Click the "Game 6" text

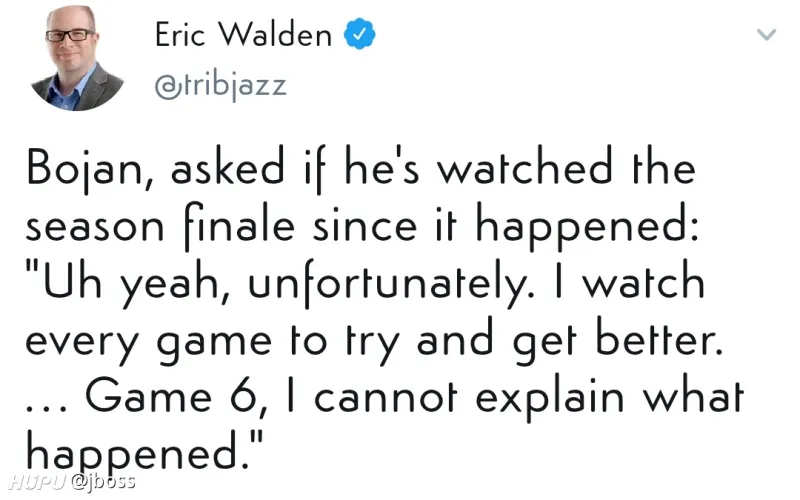[x=177, y=396]
